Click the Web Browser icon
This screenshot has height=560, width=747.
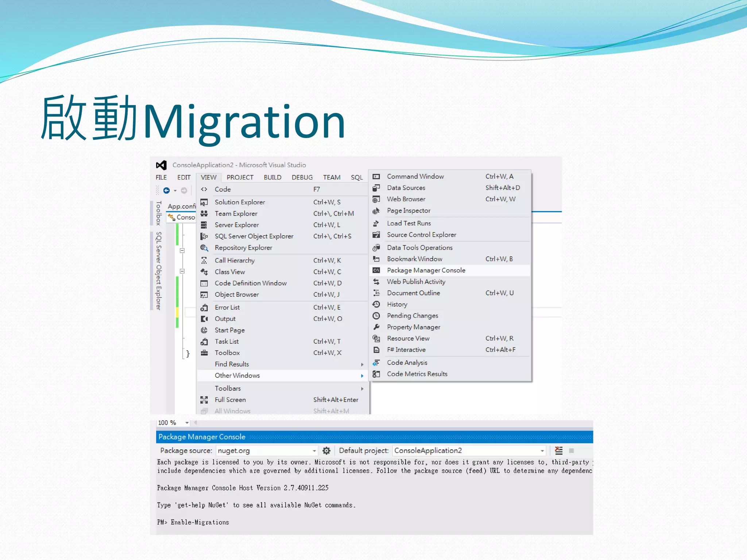(376, 199)
